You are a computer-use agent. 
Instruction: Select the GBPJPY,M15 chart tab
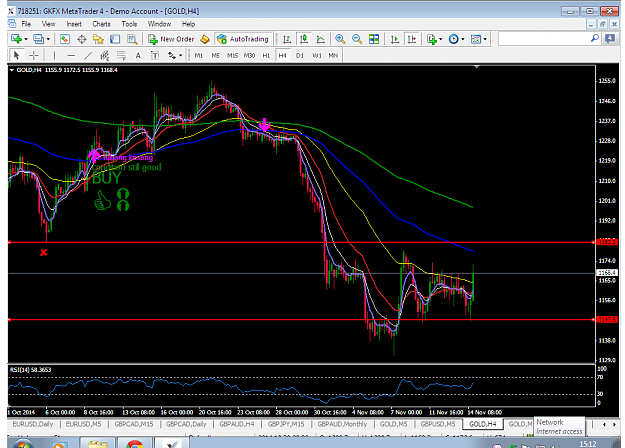pos(286,424)
